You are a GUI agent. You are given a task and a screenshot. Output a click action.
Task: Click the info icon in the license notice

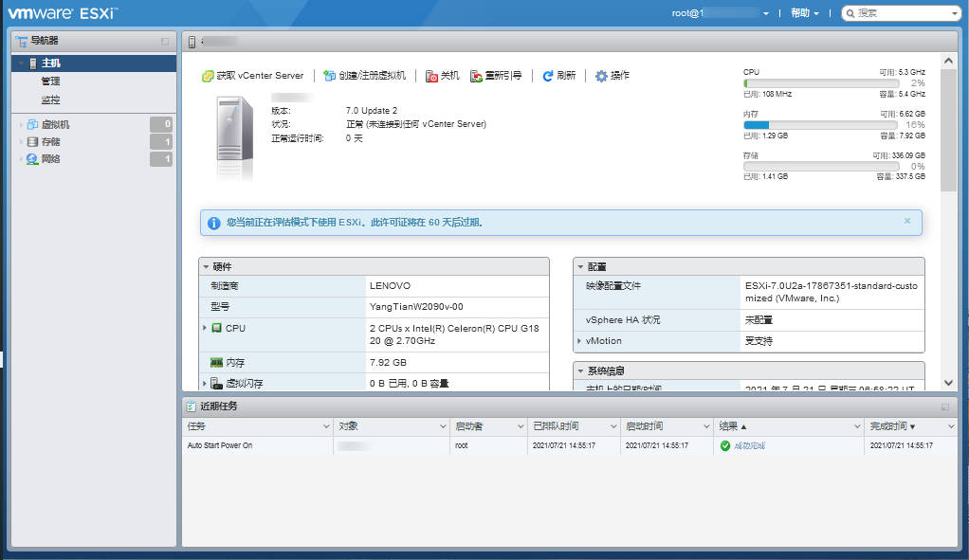tap(214, 223)
